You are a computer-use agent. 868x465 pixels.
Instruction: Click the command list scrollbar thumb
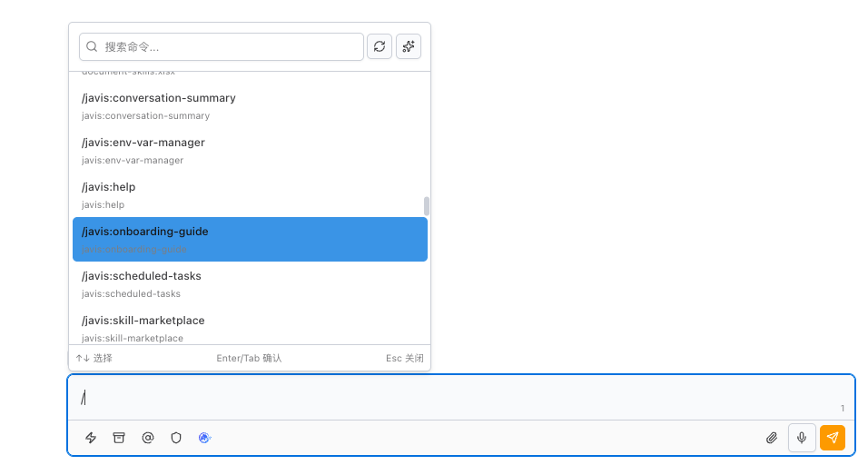(427, 206)
